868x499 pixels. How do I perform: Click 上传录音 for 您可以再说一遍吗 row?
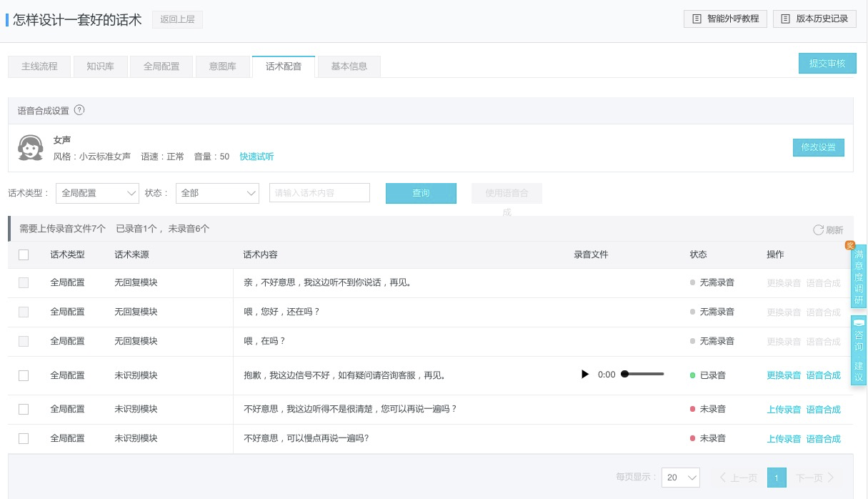click(x=784, y=410)
